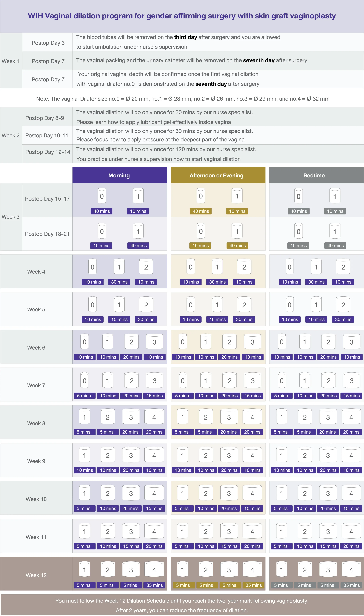Click the WIH Vaginal dilation program title
364x616 pixels.
[182, 16]
